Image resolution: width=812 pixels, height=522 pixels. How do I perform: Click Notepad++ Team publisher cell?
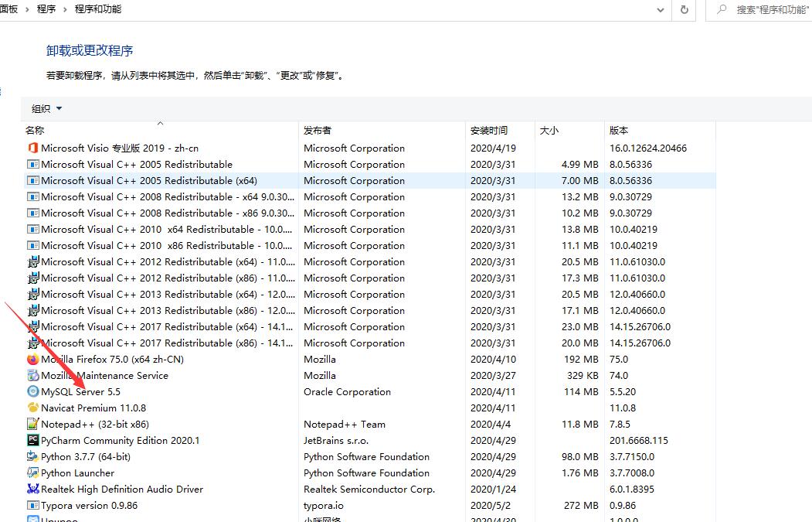[345, 424]
